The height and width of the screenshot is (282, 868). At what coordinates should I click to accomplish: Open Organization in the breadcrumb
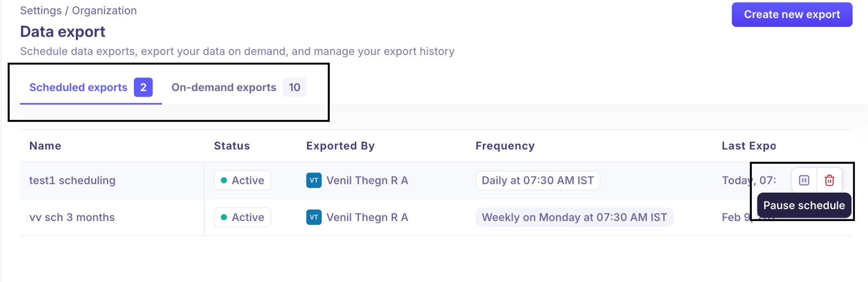pyautogui.click(x=104, y=11)
